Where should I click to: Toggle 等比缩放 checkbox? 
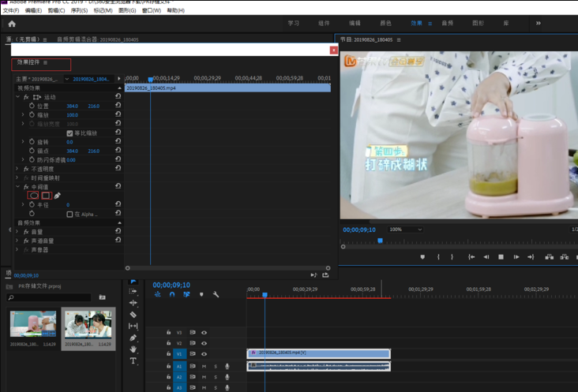click(69, 133)
